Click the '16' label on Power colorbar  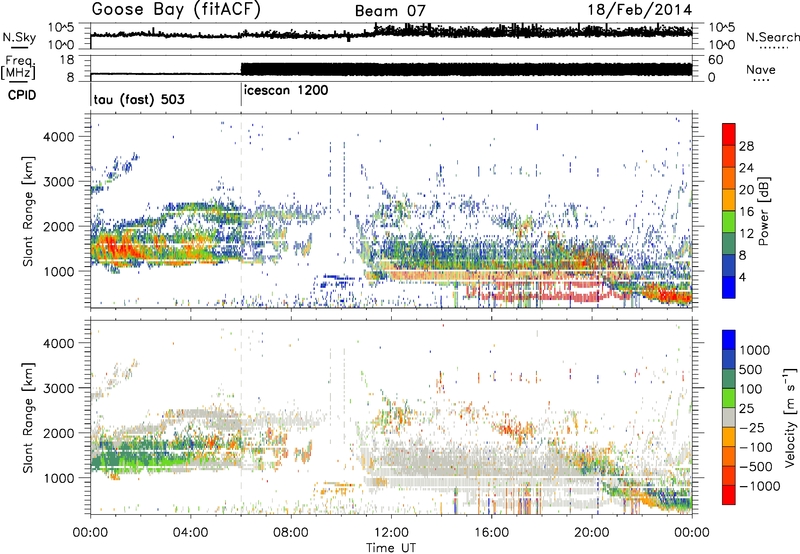point(746,212)
